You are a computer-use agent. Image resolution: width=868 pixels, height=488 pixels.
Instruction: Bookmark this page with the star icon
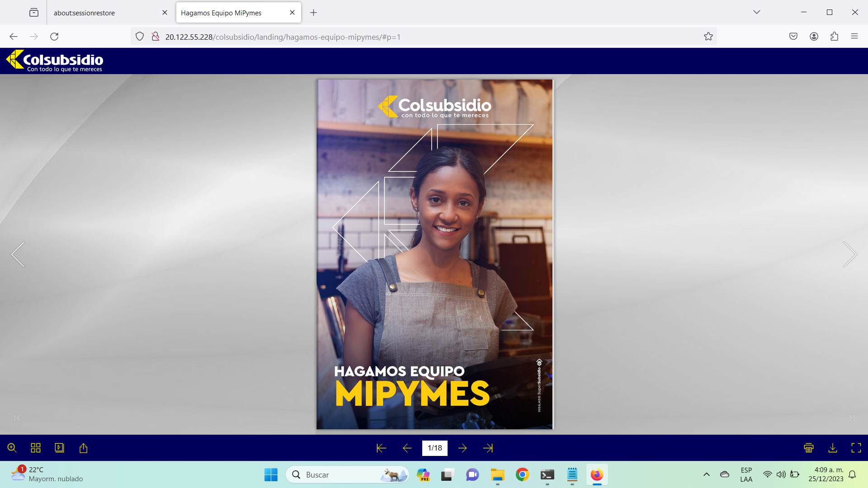tap(708, 37)
